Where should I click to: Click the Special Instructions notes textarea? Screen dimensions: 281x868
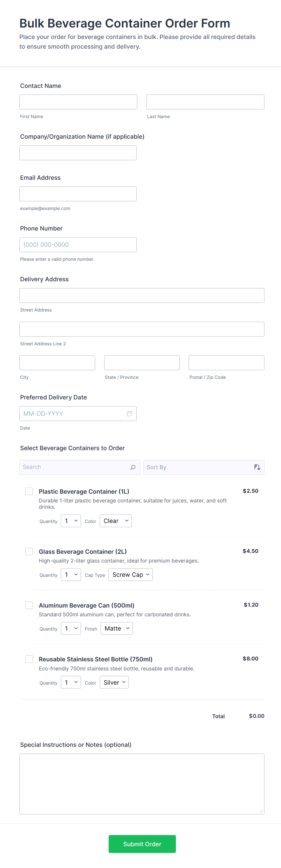click(141, 784)
